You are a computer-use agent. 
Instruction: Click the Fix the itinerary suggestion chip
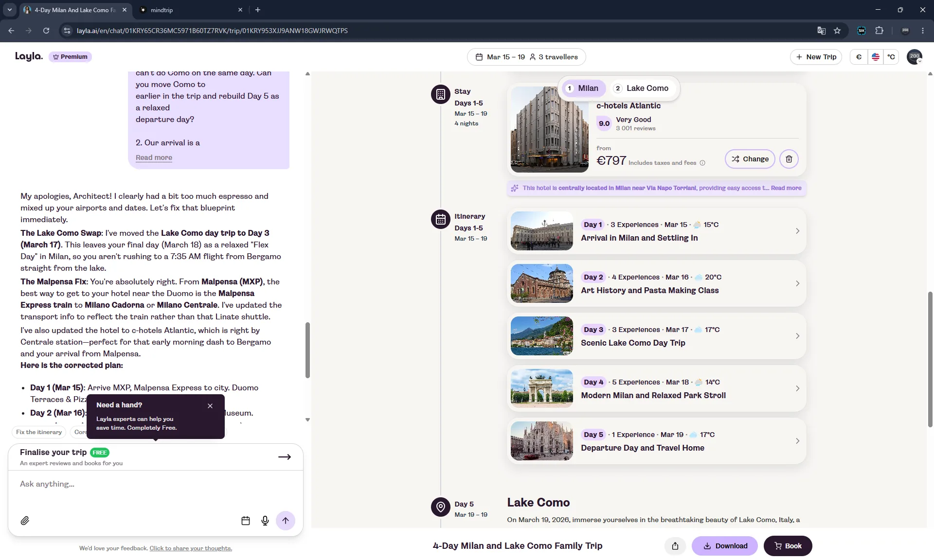click(39, 432)
